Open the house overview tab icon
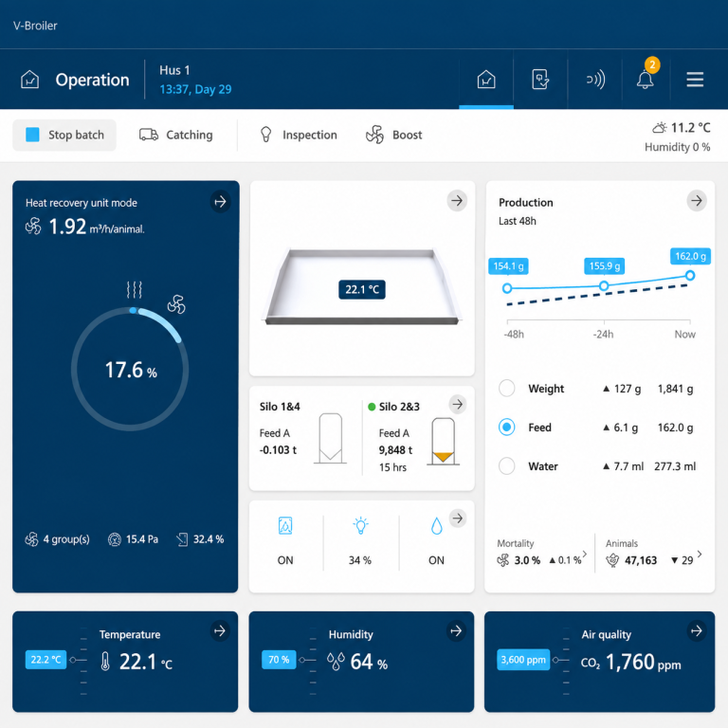This screenshot has width=728, height=728. click(x=486, y=80)
